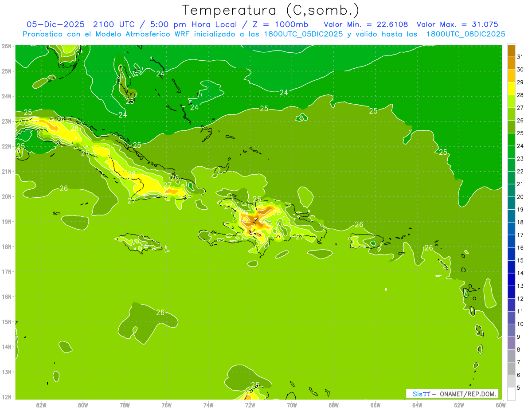Click the orange colorbar swatch between 30 and 31
Image resolution: width=532 pixels, height=411 pixels.
click(x=511, y=63)
